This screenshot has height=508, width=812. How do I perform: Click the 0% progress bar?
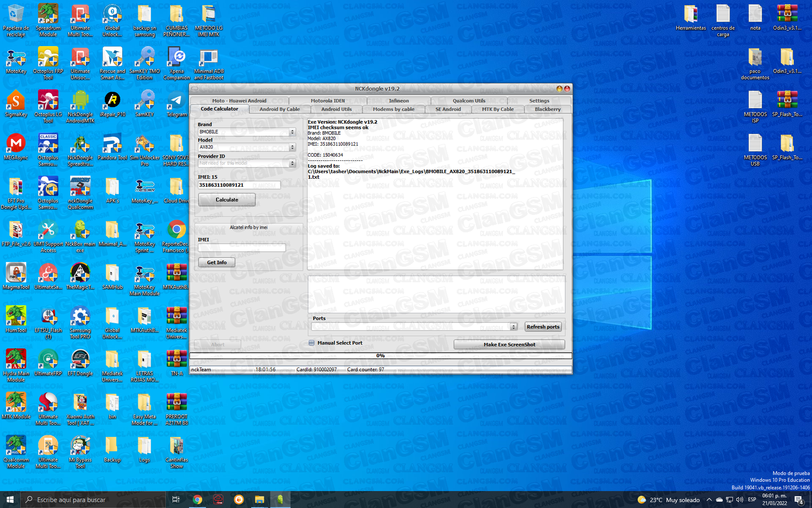[381, 356]
